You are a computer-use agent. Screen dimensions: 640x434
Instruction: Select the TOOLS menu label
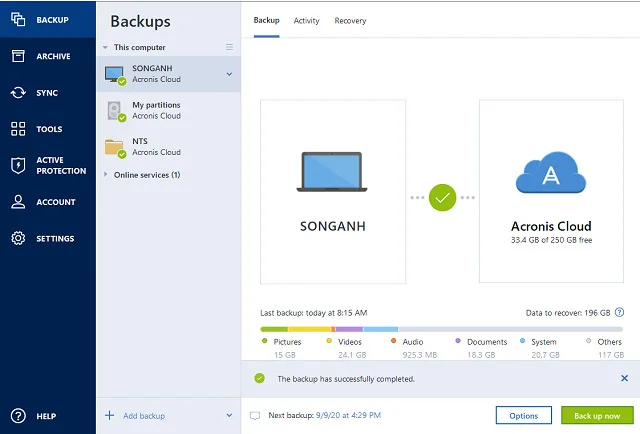49,129
